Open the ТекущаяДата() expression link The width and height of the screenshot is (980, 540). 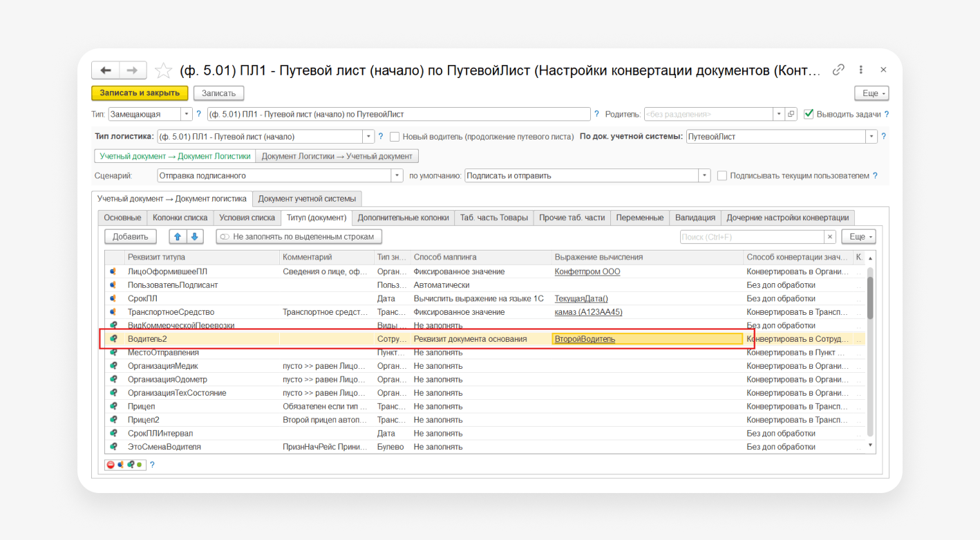(581, 298)
